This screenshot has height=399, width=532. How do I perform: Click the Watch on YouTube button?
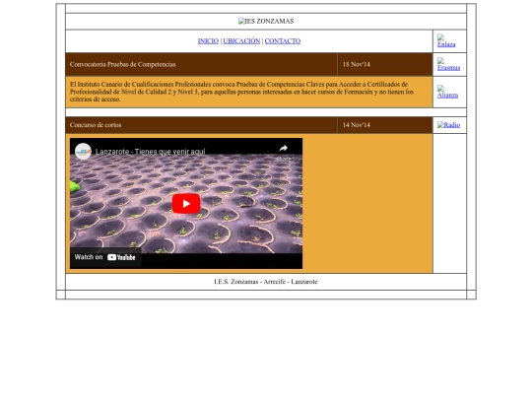coord(104,257)
